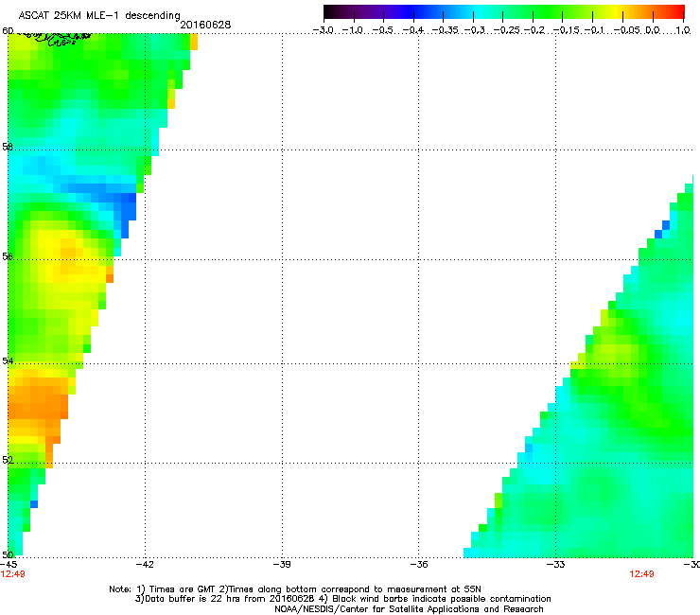
Task: Click the colorbar label -0.3
Action: pyautogui.click(x=475, y=30)
